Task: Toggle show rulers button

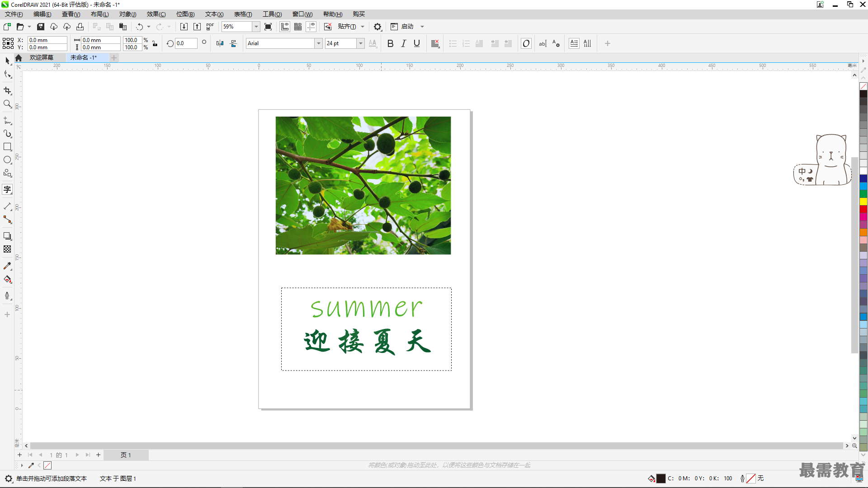Action: [285, 27]
